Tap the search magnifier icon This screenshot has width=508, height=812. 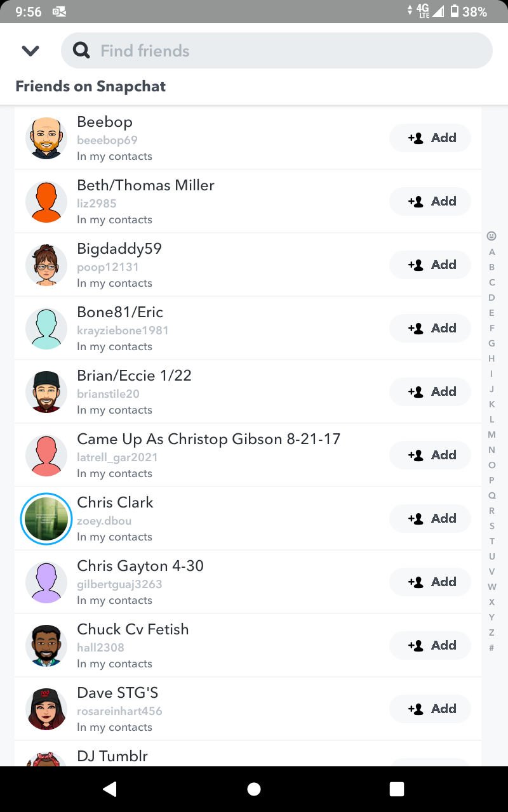pos(81,51)
